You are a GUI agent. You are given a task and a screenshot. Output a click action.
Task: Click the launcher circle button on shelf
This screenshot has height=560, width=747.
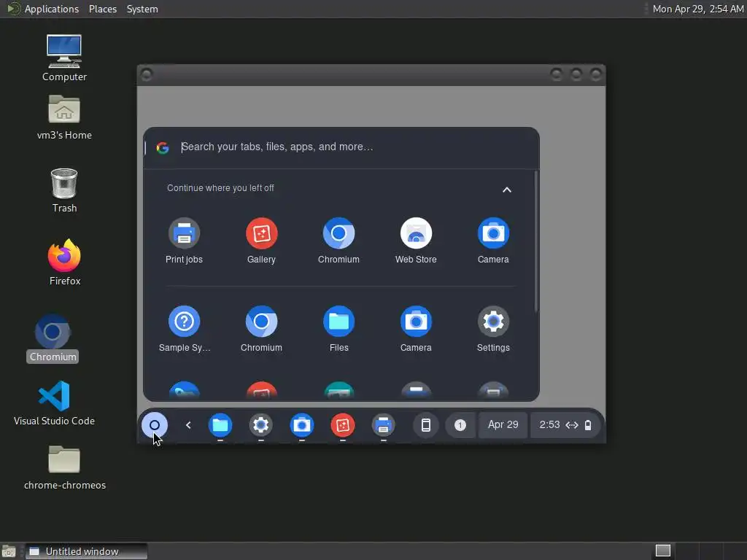[x=155, y=425]
